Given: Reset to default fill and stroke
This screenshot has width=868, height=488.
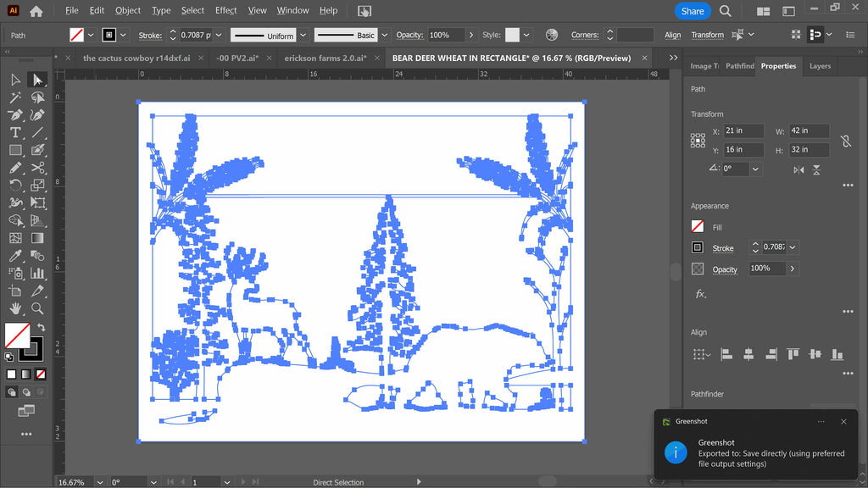Looking at the screenshot, I should click(8, 357).
